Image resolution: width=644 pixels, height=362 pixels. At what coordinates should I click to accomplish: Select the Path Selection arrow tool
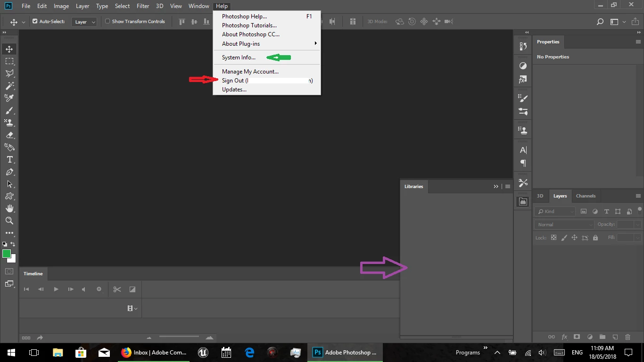[9, 184]
